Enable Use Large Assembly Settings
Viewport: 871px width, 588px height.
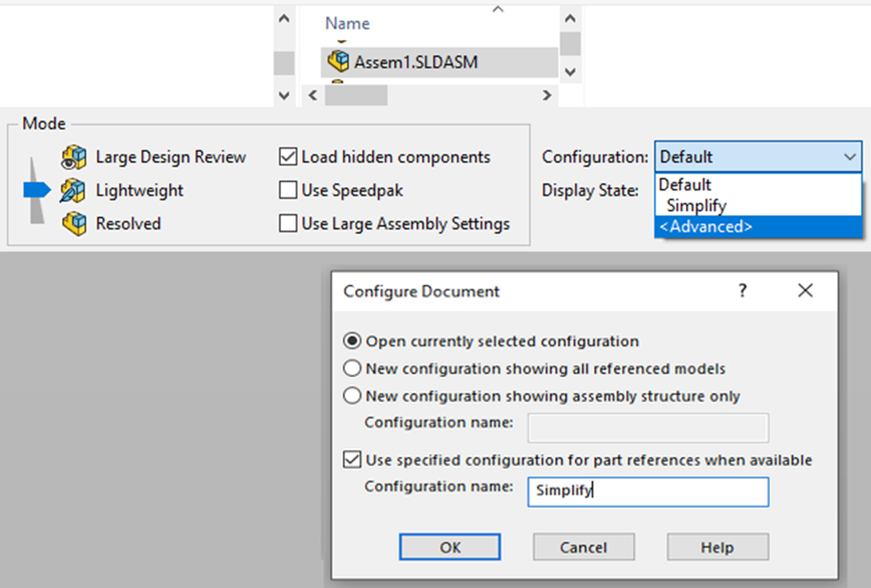click(x=287, y=224)
